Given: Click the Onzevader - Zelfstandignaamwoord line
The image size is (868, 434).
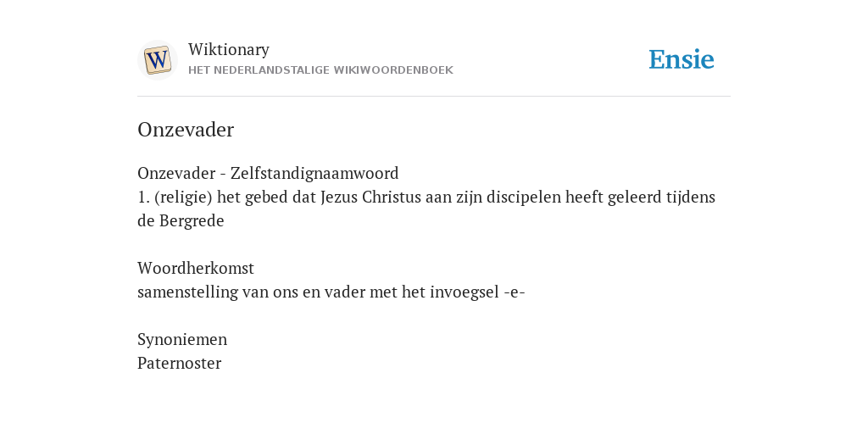Looking at the screenshot, I should [268, 174].
